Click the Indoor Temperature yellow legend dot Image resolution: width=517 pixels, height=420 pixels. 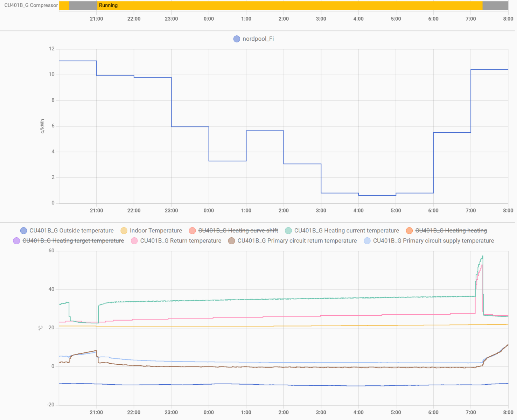124,231
